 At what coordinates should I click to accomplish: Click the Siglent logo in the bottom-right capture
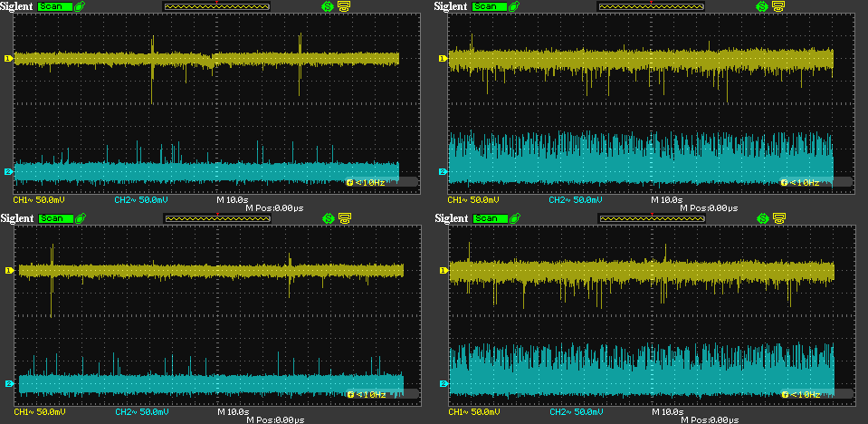coord(451,218)
